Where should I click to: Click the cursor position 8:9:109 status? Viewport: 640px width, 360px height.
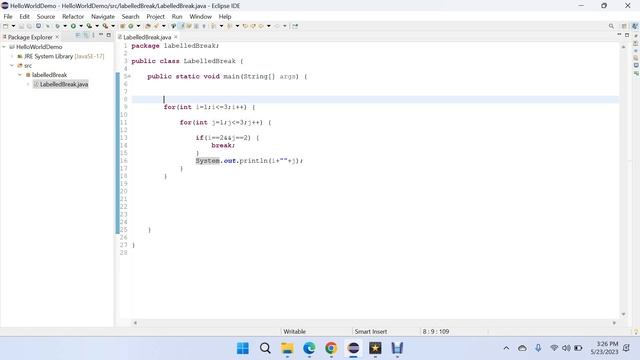[436, 331]
